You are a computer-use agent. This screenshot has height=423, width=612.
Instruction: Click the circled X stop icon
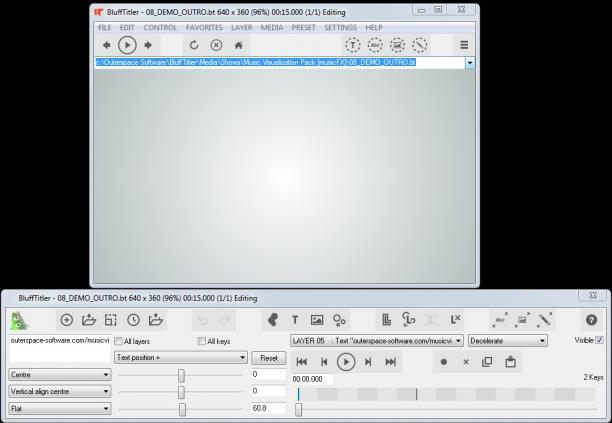click(216, 45)
